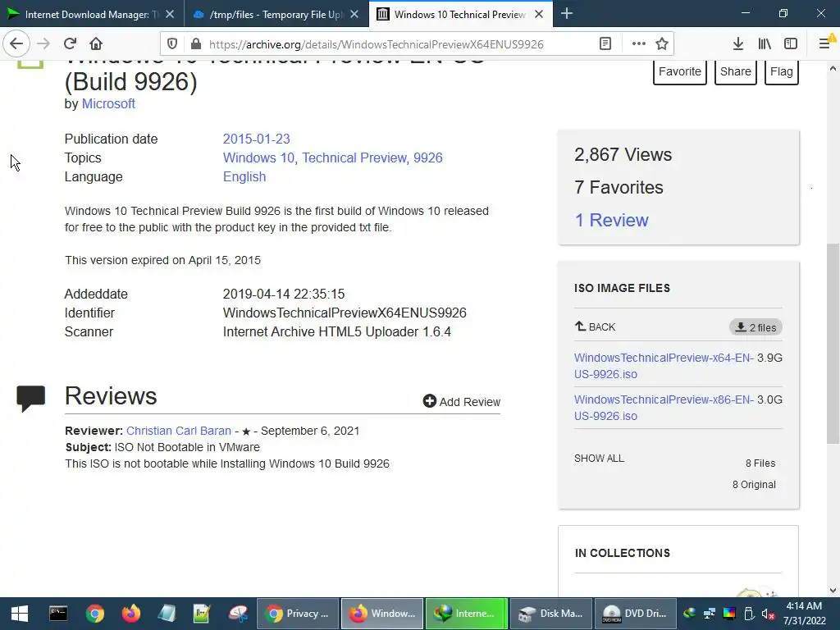Image resolution: width=840 pixels, height=630 pixels.
Task: Go back to the previous page
Action: (16, 43)
